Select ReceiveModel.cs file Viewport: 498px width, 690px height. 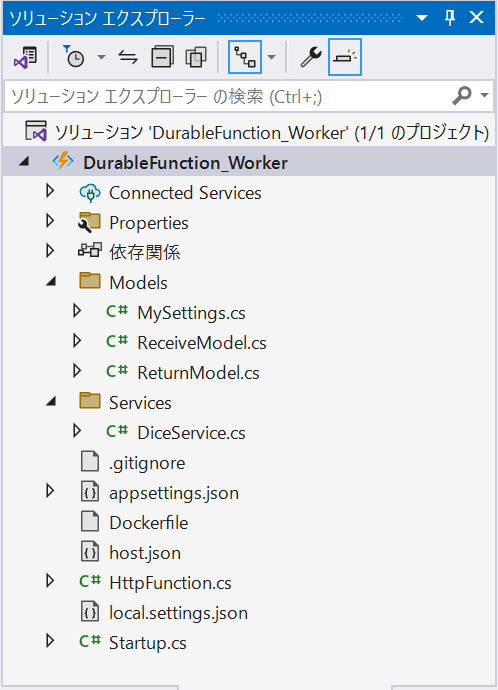(x=202, y=343)
